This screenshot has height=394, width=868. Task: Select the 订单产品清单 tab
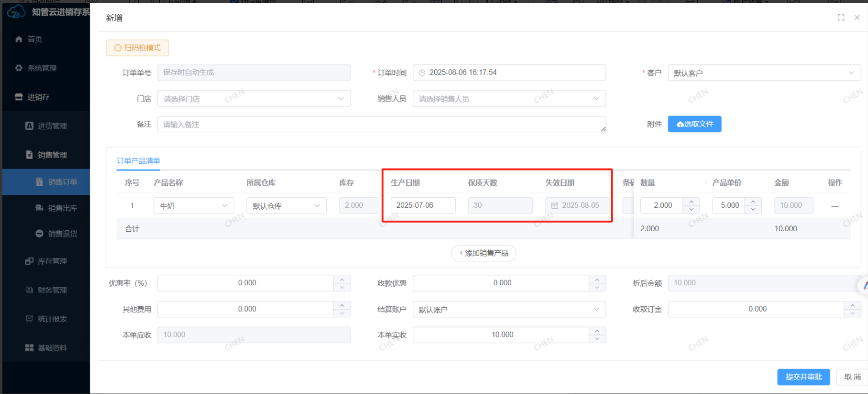[x=138, y=161]
